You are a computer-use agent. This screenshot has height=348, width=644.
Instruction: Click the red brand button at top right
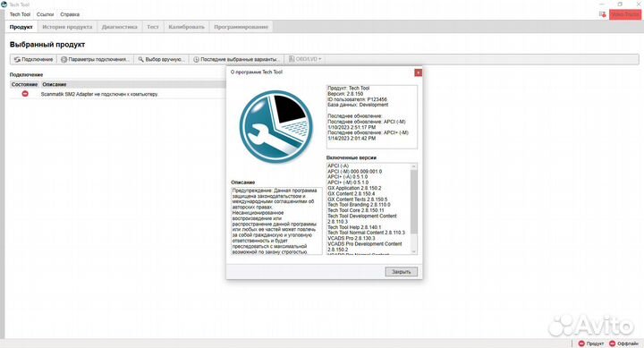624,14
